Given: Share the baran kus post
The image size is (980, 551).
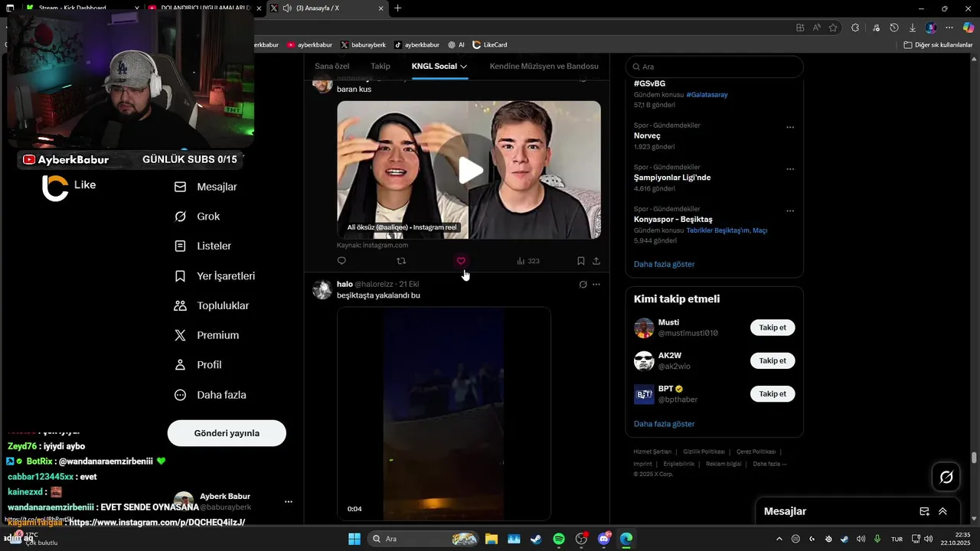Looking at the screenshot, I should [x=596, y=261].
